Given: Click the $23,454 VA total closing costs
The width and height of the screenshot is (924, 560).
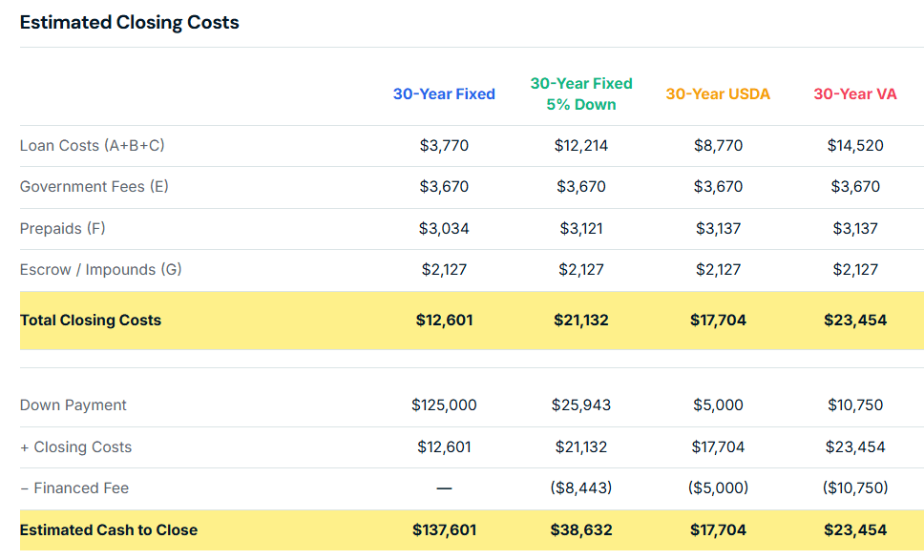Looking at the screenshot, I should tap(854, 320).
